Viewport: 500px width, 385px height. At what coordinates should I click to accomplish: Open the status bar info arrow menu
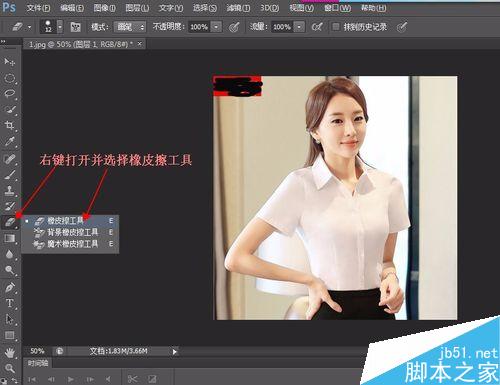pyautogui.click(x=174, y=351)
